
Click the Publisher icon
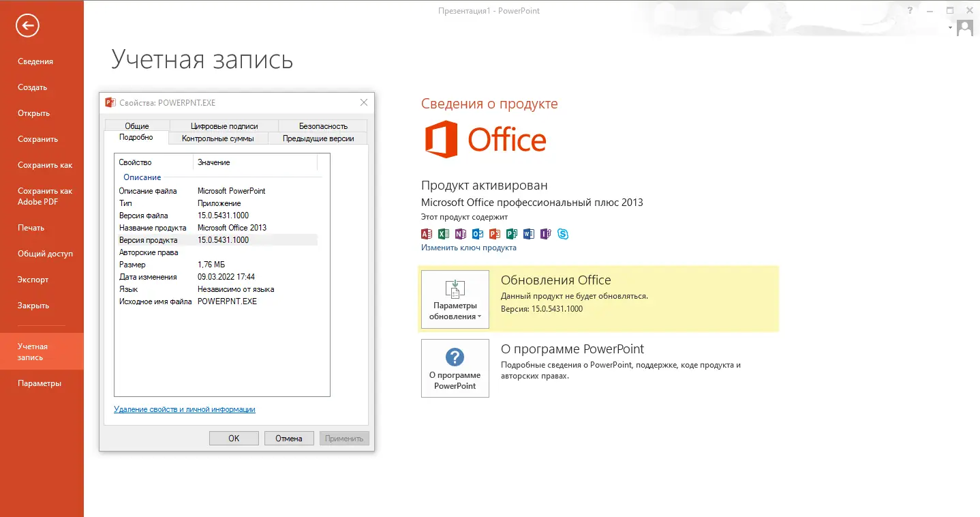(x=512, y=233)
